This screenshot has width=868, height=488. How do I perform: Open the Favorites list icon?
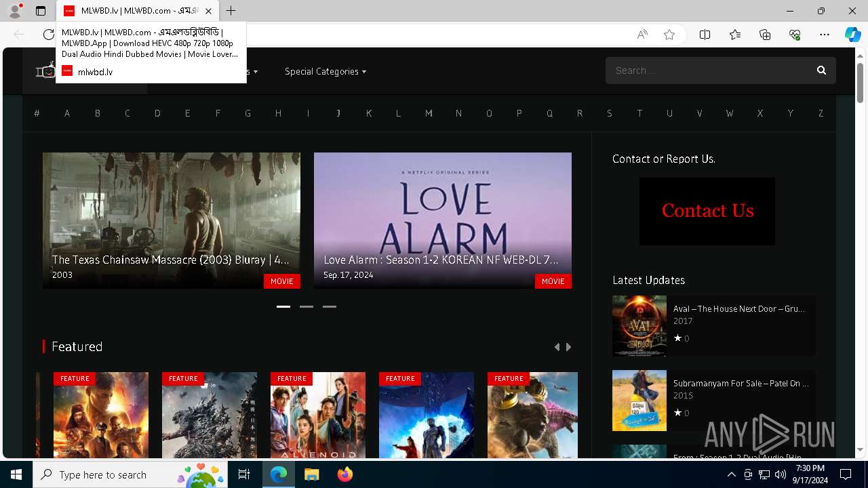pyautogui.click(x=735, y=35)
